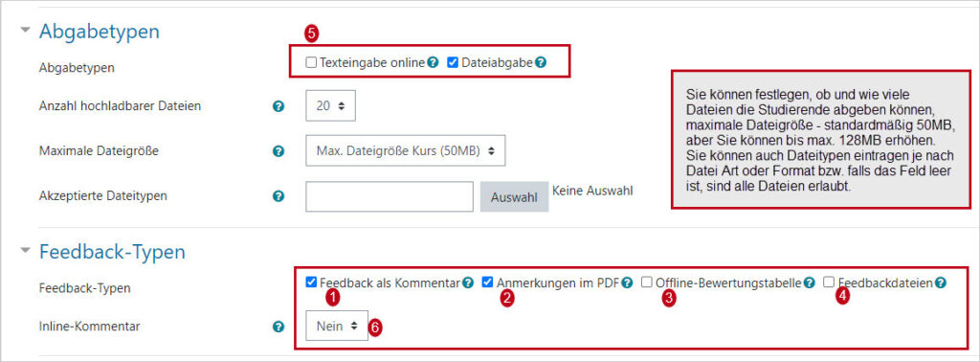Click the Feedback-Typen row label

tap(85, 288)
